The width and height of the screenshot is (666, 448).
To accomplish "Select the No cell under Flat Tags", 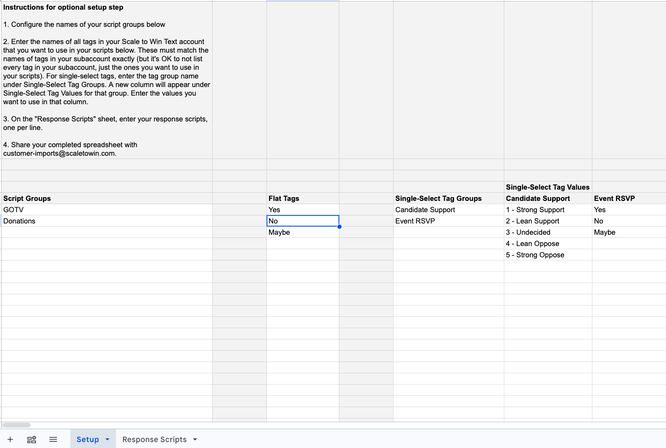I will 303,221.
